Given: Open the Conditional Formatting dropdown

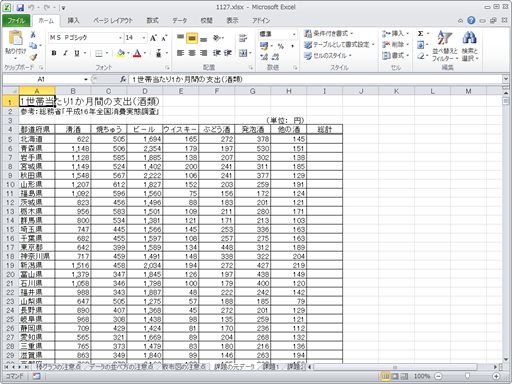Looking at the screenshot, I should [x=329, y=34].
